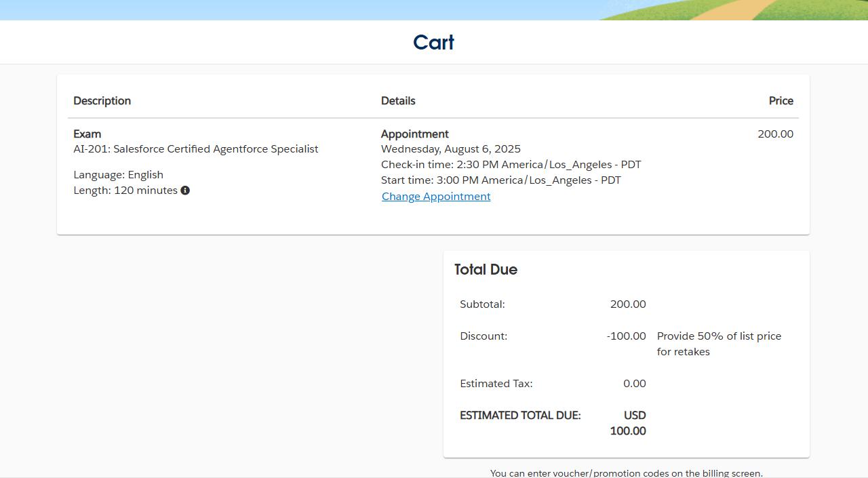Click the Cart page title

tap(433, 42)
